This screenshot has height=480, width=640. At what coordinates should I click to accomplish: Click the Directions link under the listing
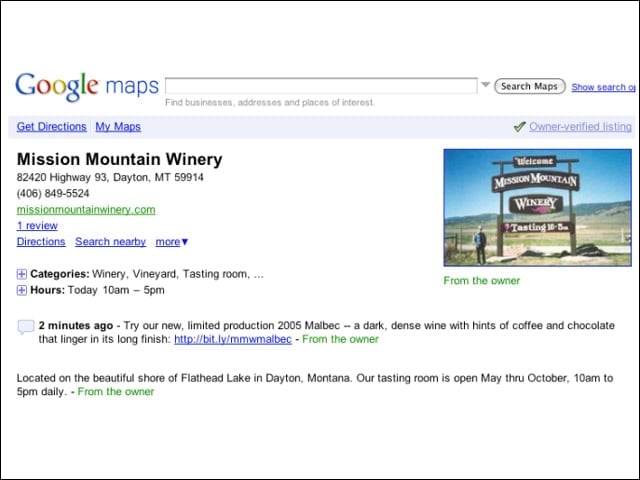41,242
